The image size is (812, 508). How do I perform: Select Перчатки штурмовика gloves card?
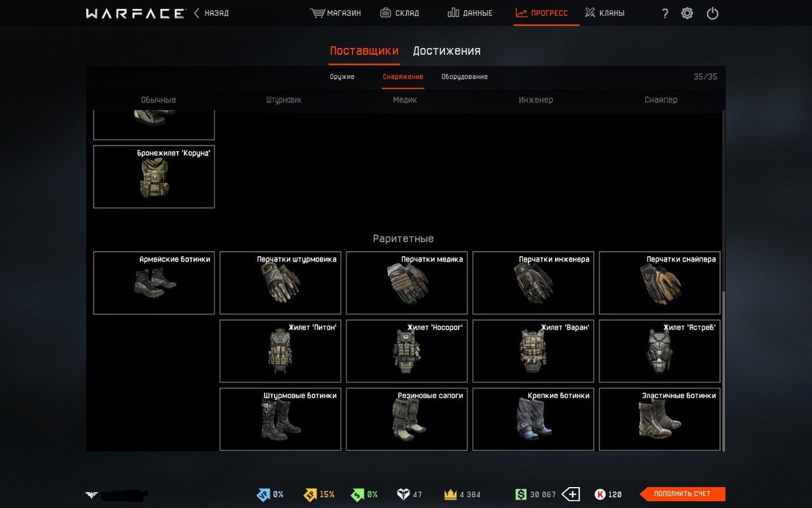click(x=280, y=283)
